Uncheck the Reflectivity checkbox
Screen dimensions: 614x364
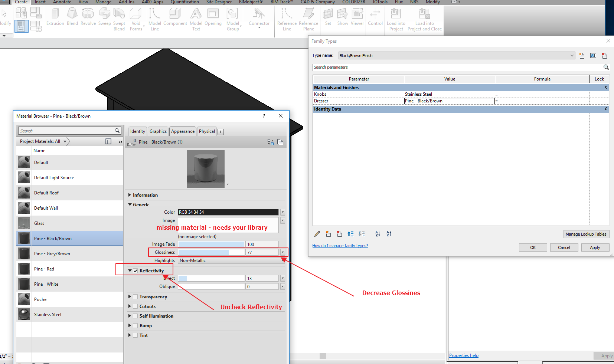click(x=135, y=271)
